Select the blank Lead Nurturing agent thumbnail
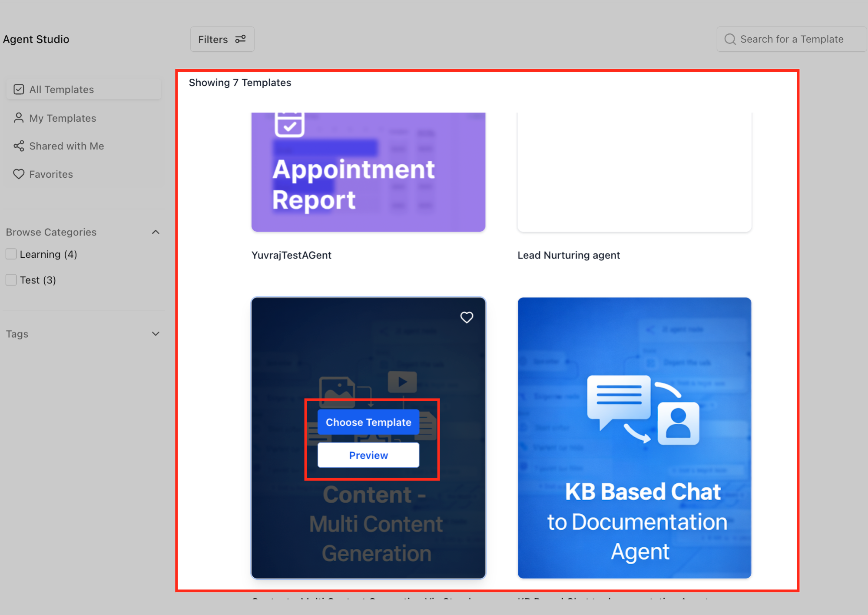Image resolution: width=868 pixels, height=615 pixels. (634, 172)
